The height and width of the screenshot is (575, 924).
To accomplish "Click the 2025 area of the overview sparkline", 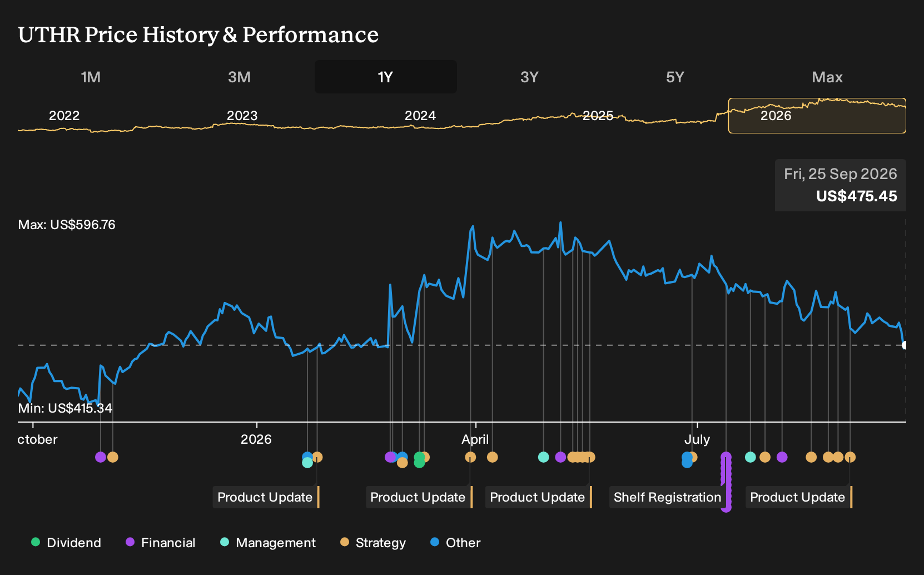I will pos(598,116).
